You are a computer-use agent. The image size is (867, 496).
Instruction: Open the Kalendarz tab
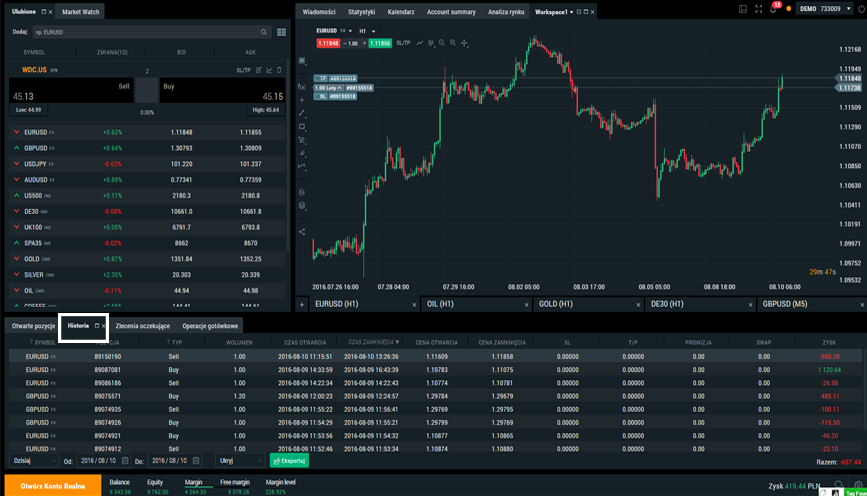(x=400, y=12)
